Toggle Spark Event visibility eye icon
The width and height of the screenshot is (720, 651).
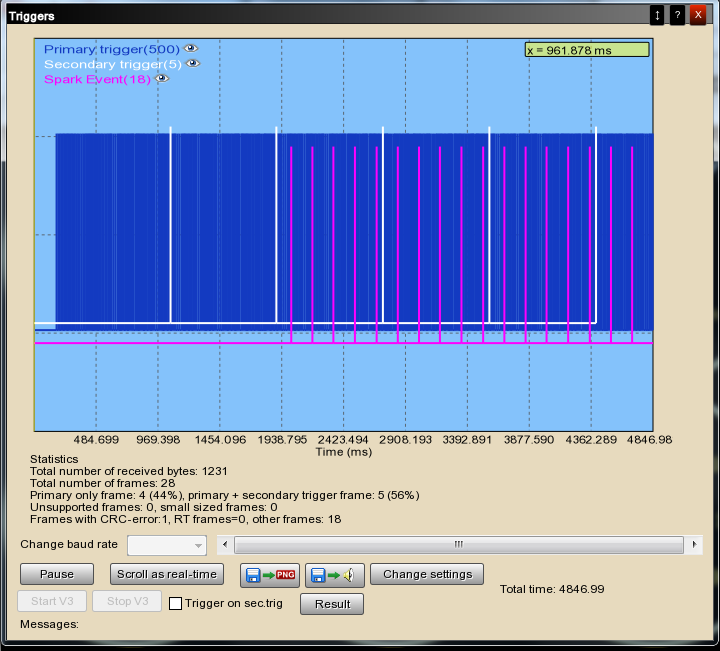point(160,80)
